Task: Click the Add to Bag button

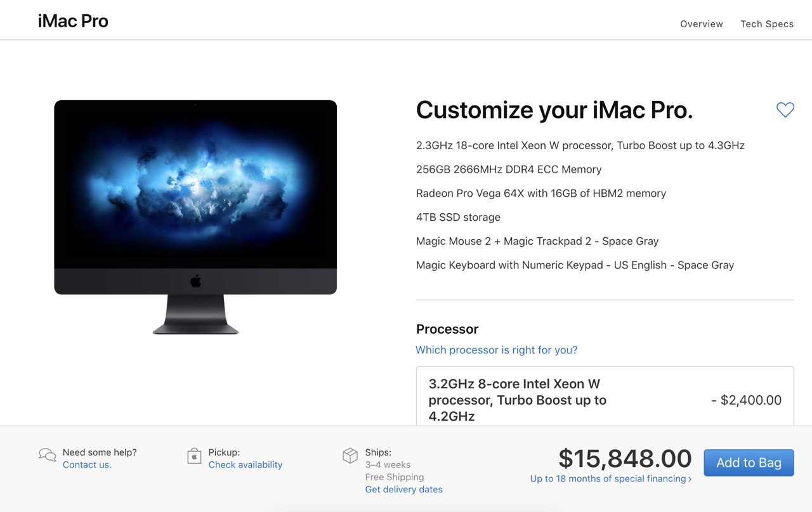Action: [x=749, y=463]
